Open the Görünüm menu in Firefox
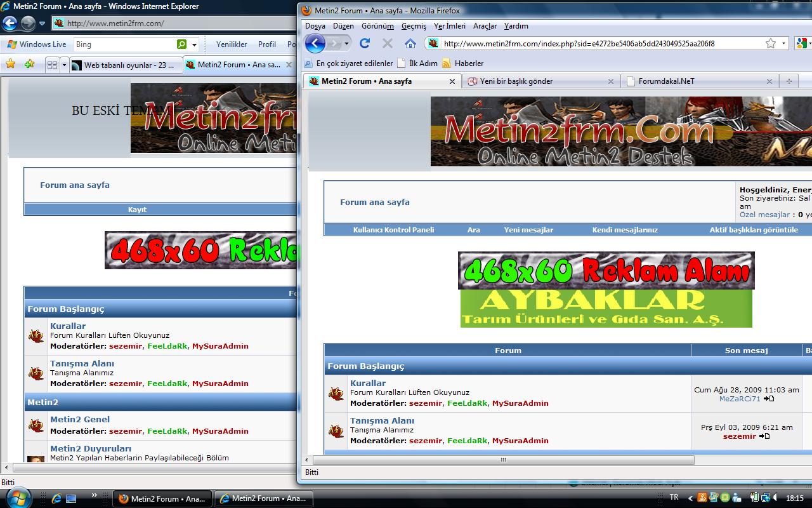Screen dimensions: 812x508 pyautogui.click(x=377, y=26)
